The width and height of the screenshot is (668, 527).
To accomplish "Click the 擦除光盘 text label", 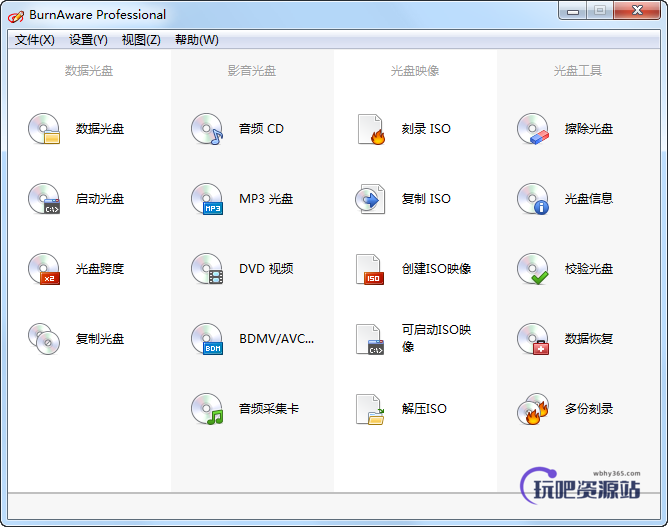I will tap(589, 129).
